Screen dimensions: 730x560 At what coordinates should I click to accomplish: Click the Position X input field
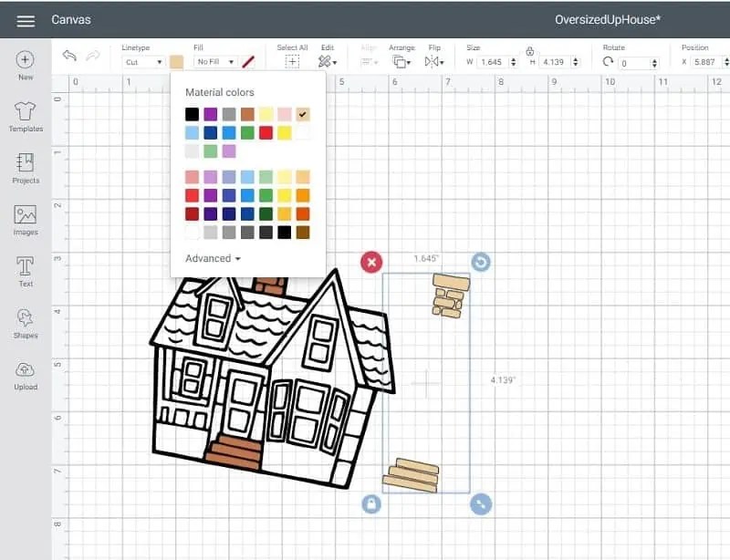click(x=705, y=62)
